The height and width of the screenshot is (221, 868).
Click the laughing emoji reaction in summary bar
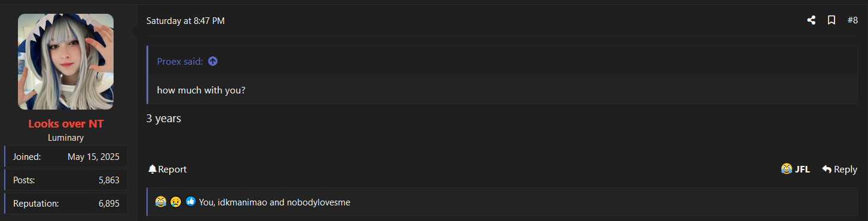pyautogui.click(x=160, y=202)
